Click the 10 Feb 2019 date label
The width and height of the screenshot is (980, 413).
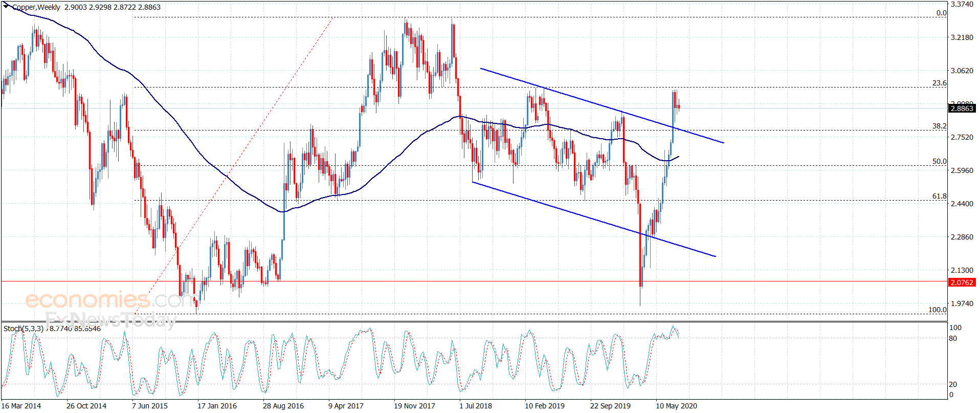(545, 406)
